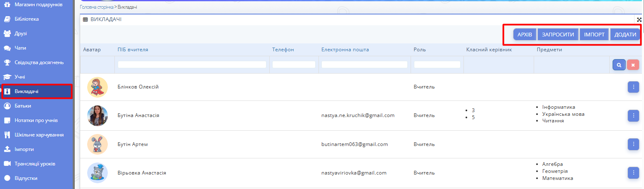Image resolution: width=644 pixels, height=189 pixels.
Task: Open actions menu for Вірьовка Анастасія
Action: click(633, 172)
